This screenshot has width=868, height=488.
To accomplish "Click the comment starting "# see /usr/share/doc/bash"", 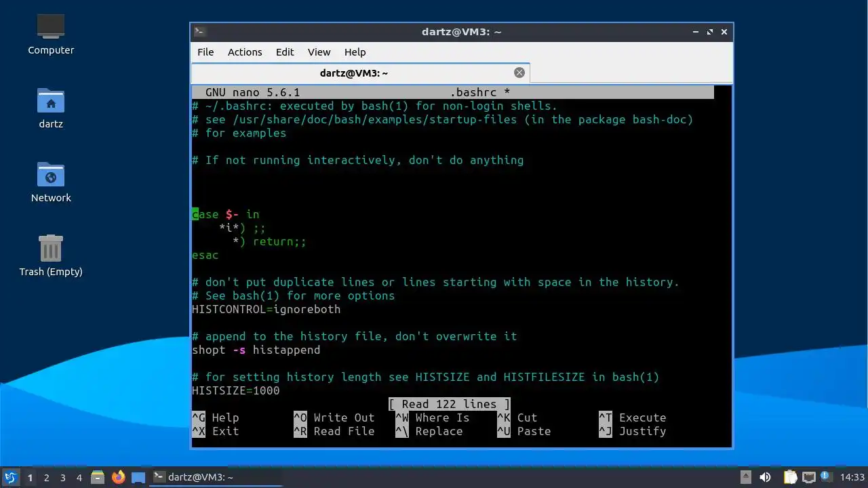I will pyautogui.click(x=443, y=119).
